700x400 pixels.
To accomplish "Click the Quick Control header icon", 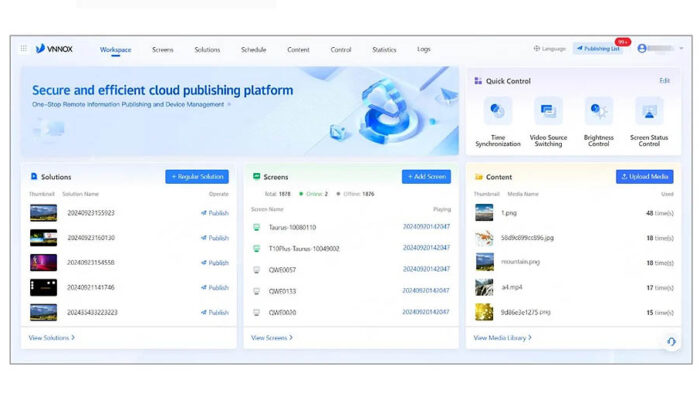I will 478,81.
